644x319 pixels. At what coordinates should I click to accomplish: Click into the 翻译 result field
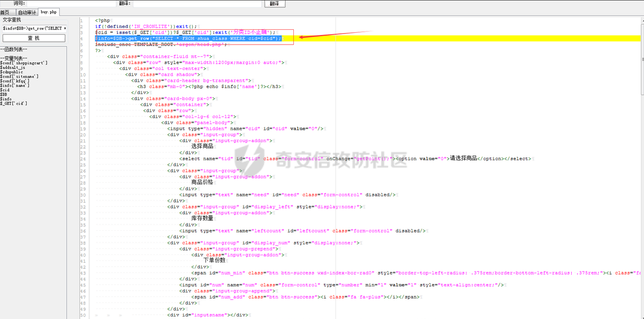click(x=197, y=3)
